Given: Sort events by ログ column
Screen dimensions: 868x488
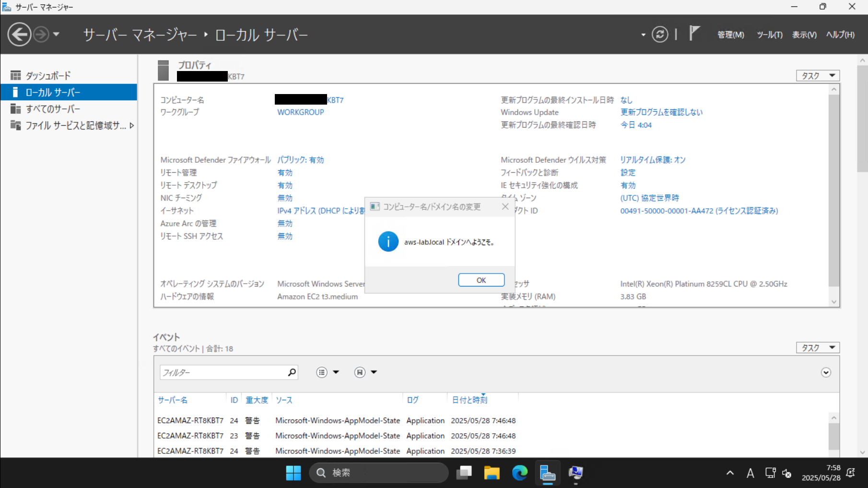Looking at the screenshot, I should coord(413,400).
